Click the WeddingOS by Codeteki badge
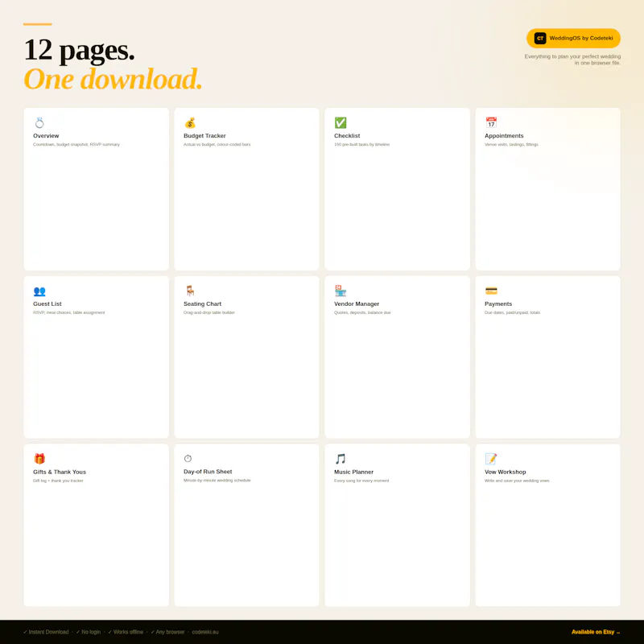Viewport: 644px width, 644px height. (573, 38)
